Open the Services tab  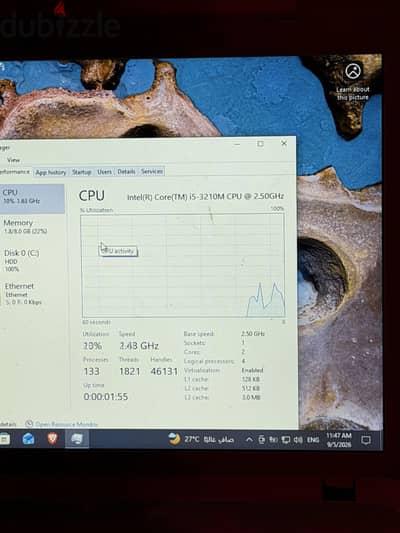point(152,171)
